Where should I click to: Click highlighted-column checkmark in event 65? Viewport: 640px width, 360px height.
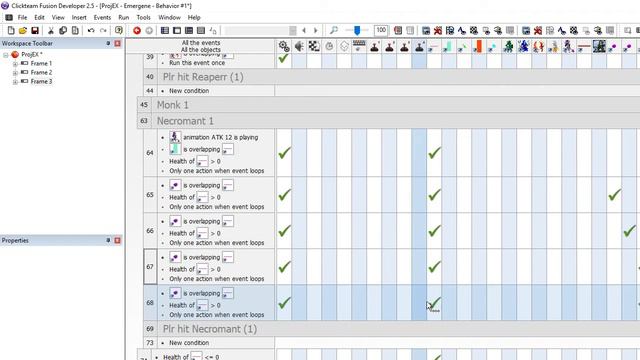pyautogui.click(x=434, y=195)
